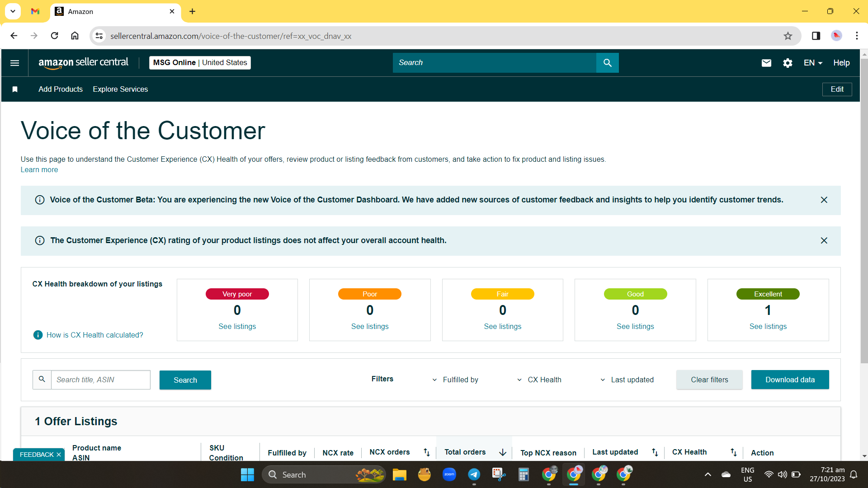868x488 pixels.
Task: Click the Amazon Seller Central logo
Action: pyautogui.click(x=83, y=63)
